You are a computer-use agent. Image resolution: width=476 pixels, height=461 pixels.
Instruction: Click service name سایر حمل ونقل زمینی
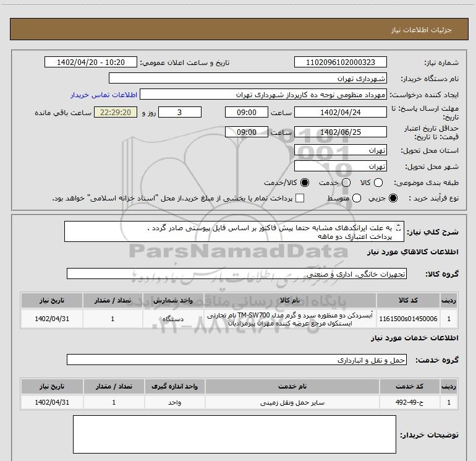coord(292,402)
